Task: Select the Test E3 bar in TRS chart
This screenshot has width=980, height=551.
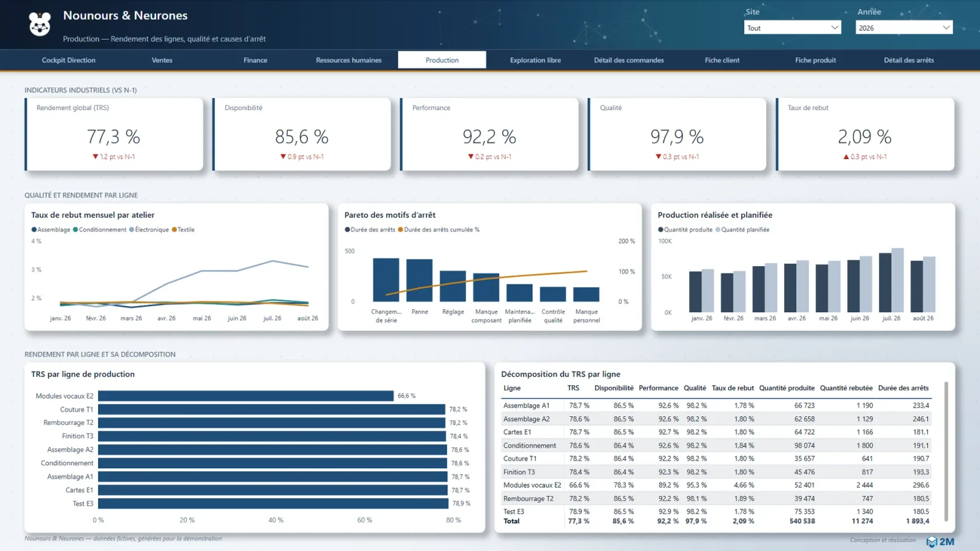Action: [273, 503]
